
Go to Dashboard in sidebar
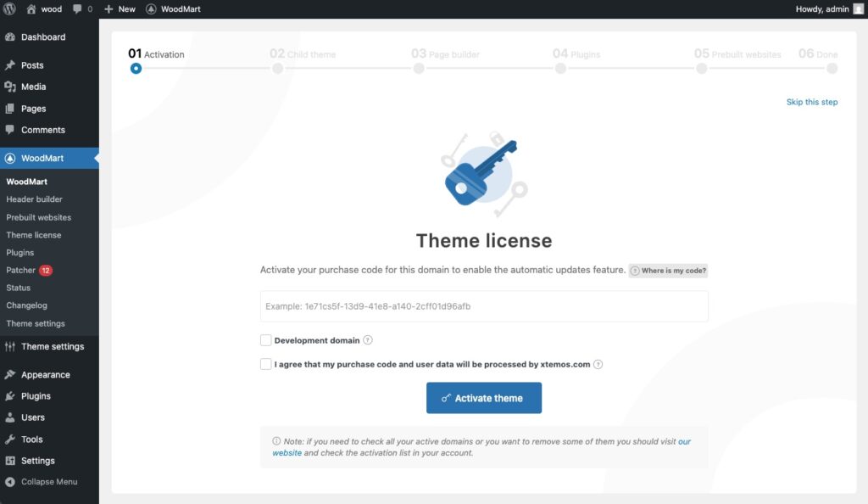coord(43,37)
